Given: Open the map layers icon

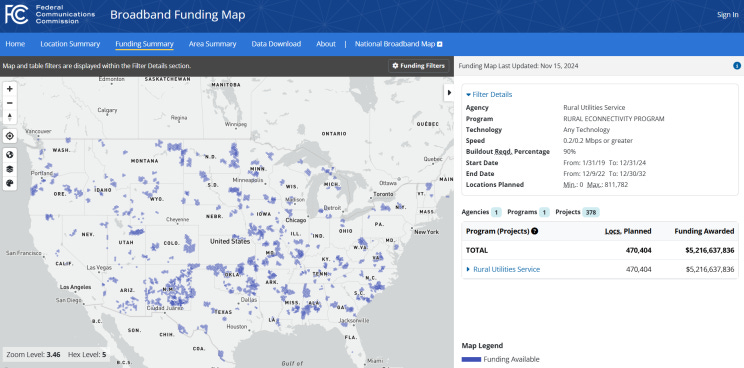Looking at the screenshot, I should tap(9, 169).
